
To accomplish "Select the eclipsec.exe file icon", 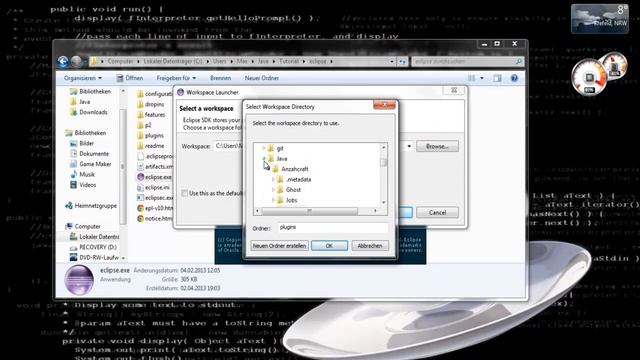I will pyautogui.click(x=140, y=198).
